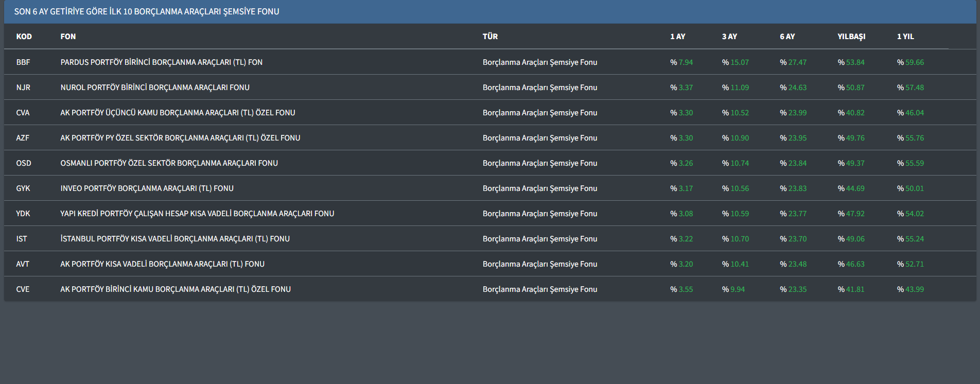Click the YILBAŞI column header
The width and height of the screenshot is (980, 384).
tap(851, 37)
